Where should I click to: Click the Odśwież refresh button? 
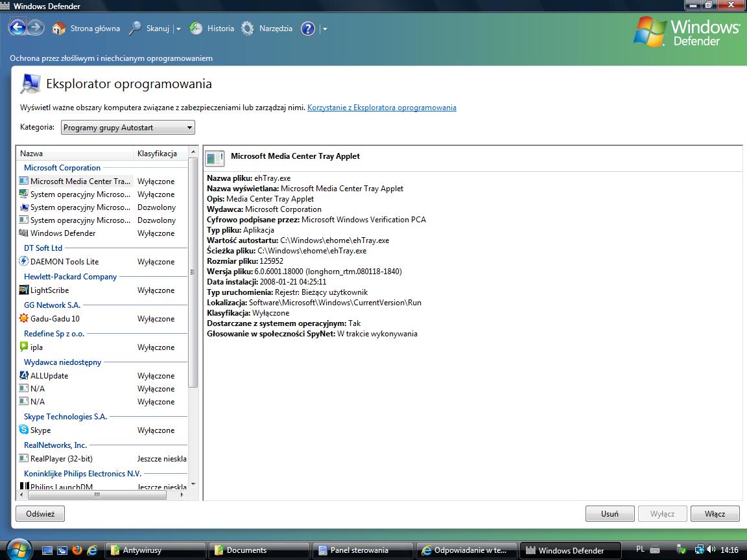click(x=40, y=514)
